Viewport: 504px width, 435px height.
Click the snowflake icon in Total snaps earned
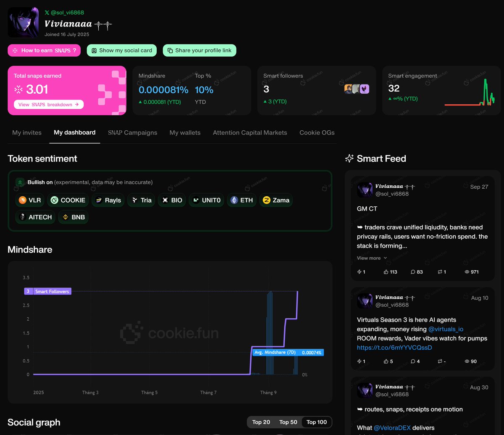point(18,89)
